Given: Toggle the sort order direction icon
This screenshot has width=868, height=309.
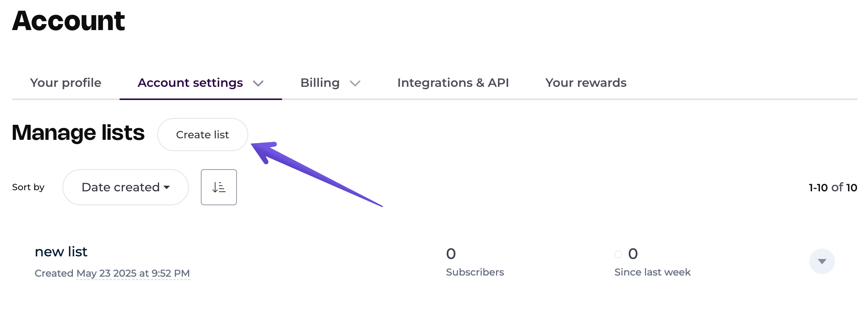Looking at the screenshot, I should click(219, 187).
